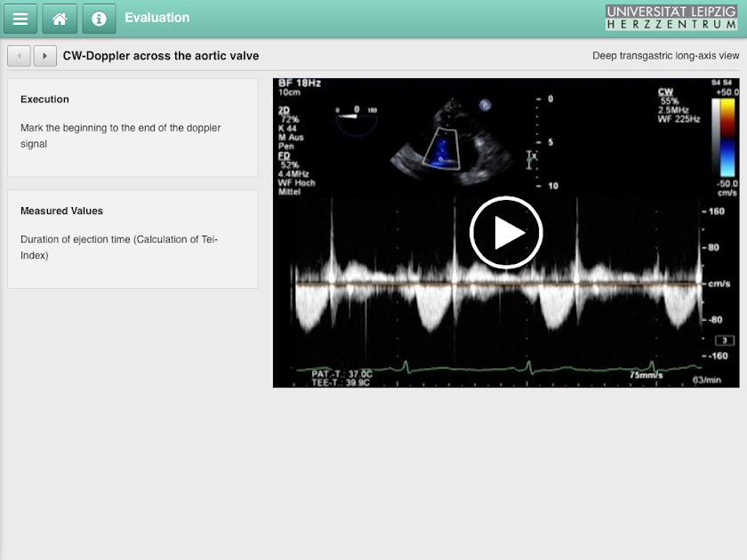
Task: Click the '75mm/s' sweep speed label
Action: pos(646,375)
